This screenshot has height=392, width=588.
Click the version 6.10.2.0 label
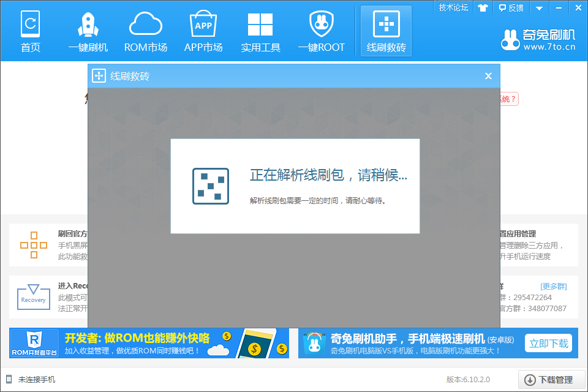pyautogui.click(x=468, y=380)
